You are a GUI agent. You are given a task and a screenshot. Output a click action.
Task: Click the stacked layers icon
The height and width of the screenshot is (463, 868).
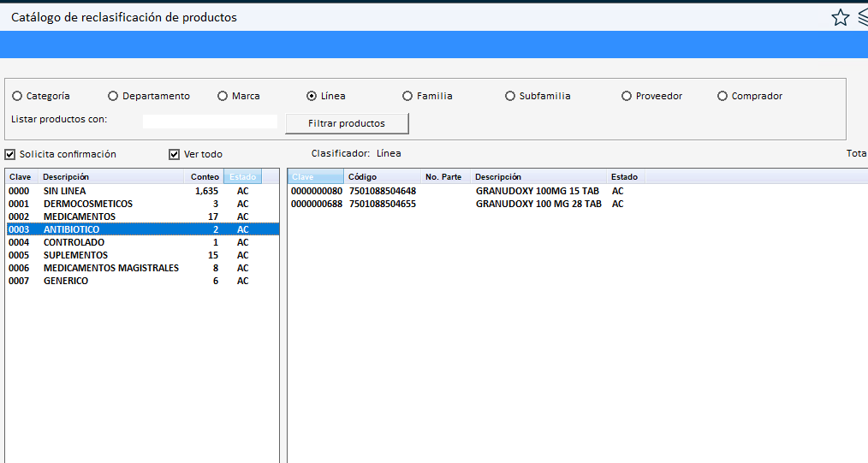tap(862, 17)
